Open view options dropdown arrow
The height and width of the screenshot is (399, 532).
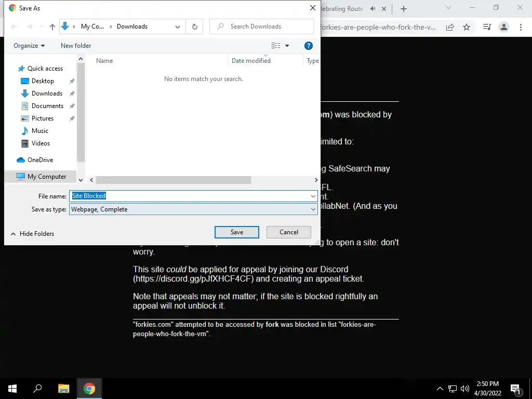click(287, 46)
